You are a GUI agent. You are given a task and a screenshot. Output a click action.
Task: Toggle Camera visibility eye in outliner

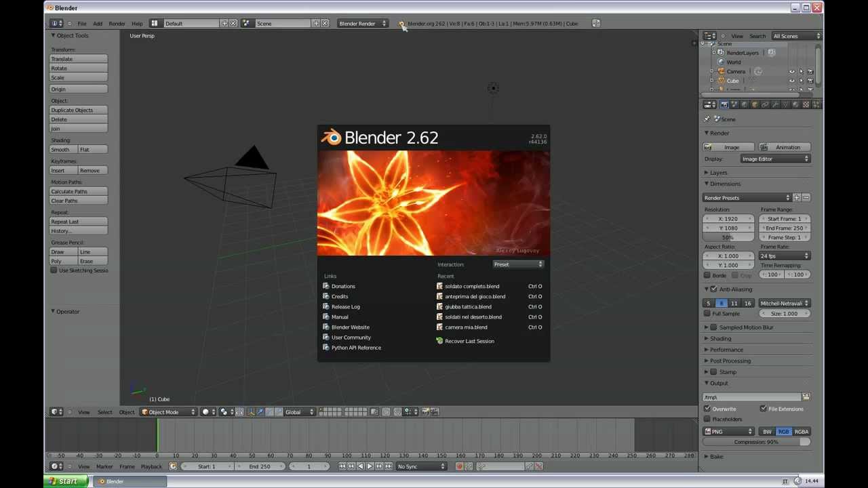pos(791,71)
